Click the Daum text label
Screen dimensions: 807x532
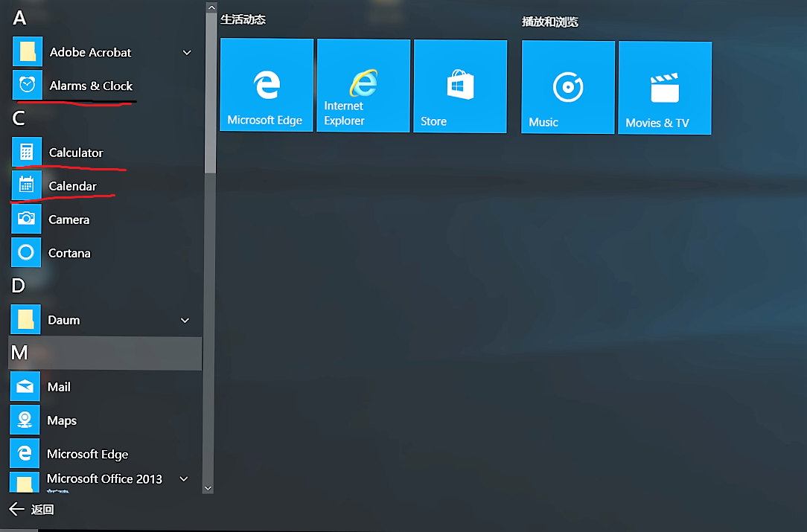pyautogui.click(x=64, y=320)
